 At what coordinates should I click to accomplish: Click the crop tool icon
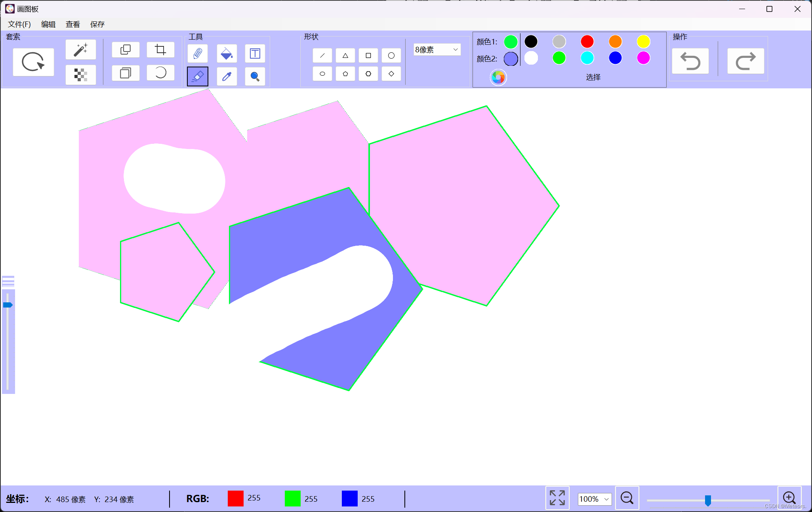pos(160,50)
